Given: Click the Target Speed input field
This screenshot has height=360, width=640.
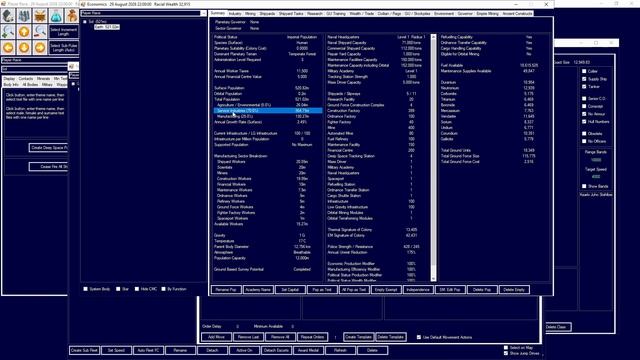Looking at the screenshot, I should (x=596, y=177).
